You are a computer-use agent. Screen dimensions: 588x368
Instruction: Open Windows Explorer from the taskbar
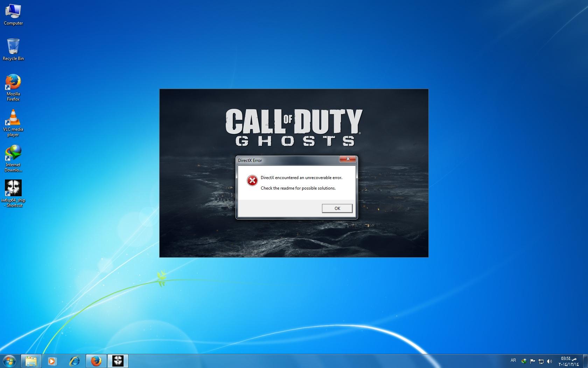(31, 361)
